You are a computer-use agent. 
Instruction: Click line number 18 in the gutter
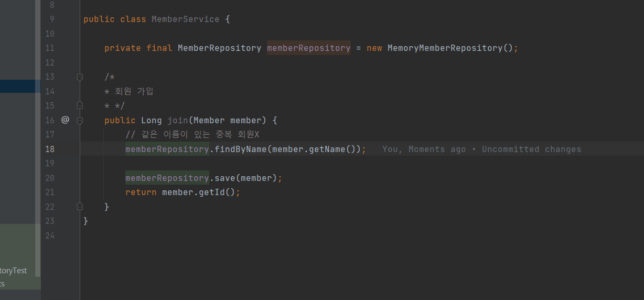[50, 149]
